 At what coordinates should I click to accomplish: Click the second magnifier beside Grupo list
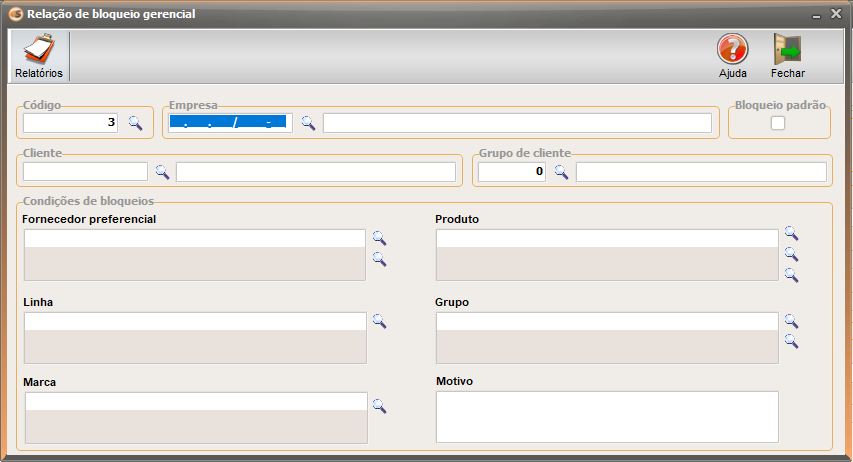(x=791, y=341)
